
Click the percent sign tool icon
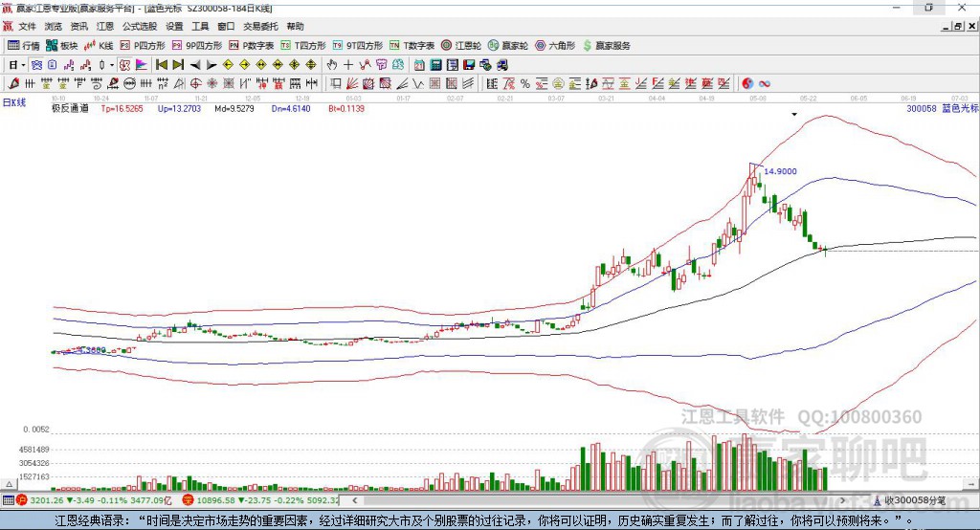(525, 83)
